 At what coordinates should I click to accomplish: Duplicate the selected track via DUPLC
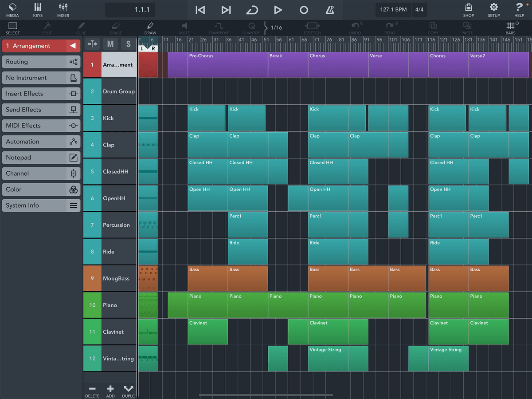(x=128, y=391)
